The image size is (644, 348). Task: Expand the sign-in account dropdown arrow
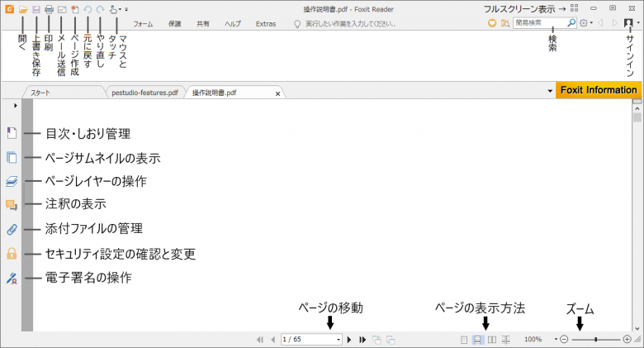pyautogui.click(x=638, y=23)
